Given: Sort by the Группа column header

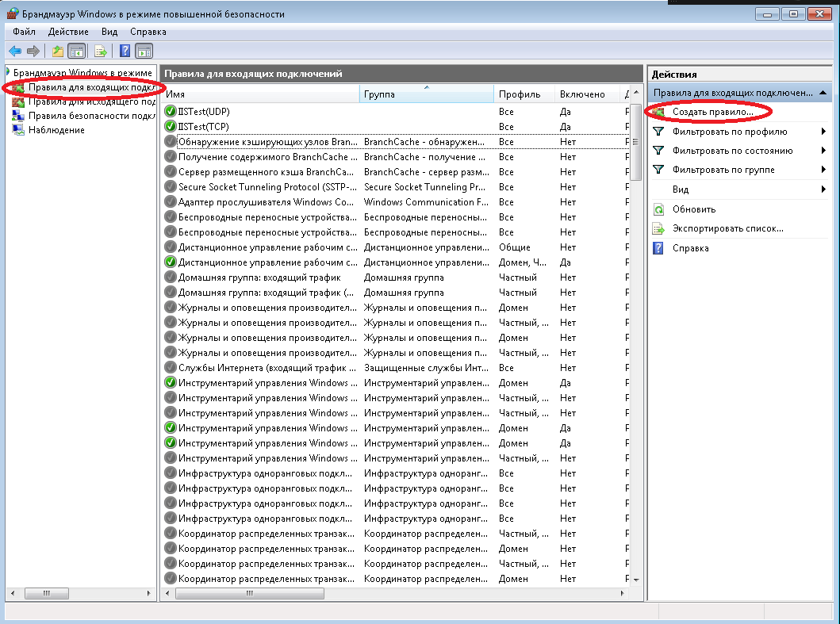Looking at the screenshot, I should coord(427,94).
